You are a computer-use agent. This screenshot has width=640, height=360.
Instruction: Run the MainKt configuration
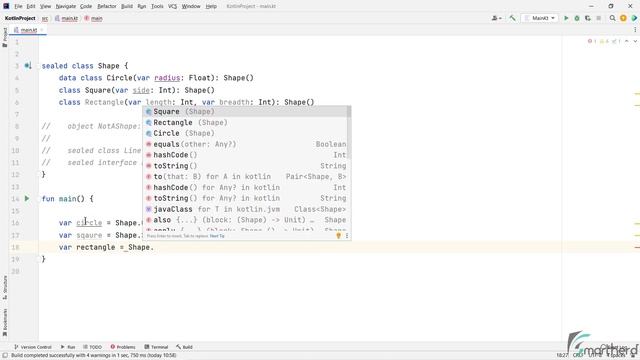(566, 18)
